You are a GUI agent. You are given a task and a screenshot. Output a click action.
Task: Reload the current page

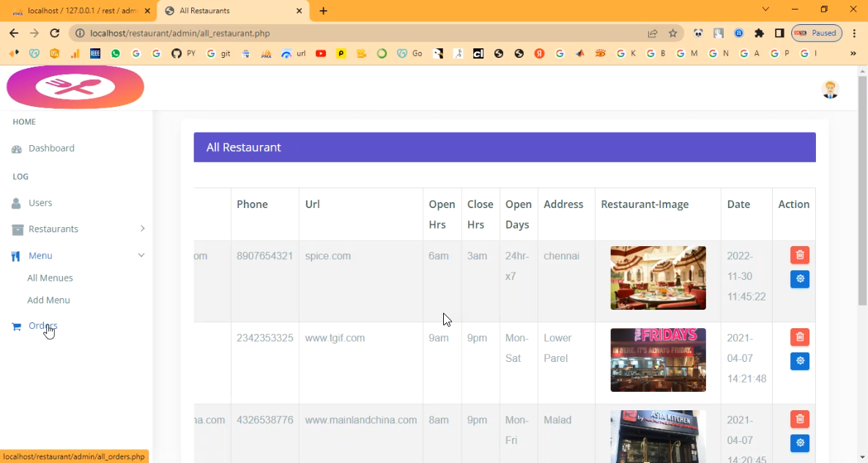pyautogui.click(x=54, y=33)
